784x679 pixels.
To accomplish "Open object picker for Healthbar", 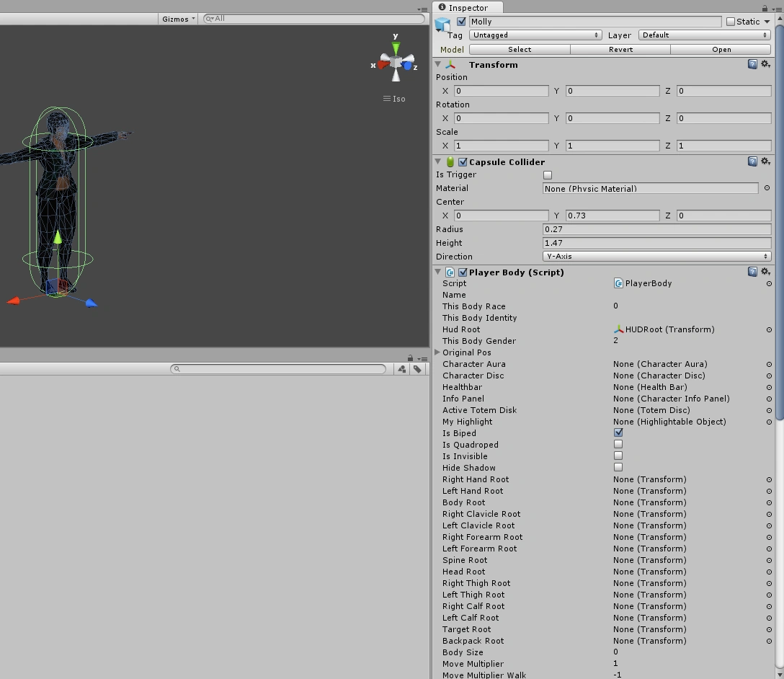I will (769, 388).
